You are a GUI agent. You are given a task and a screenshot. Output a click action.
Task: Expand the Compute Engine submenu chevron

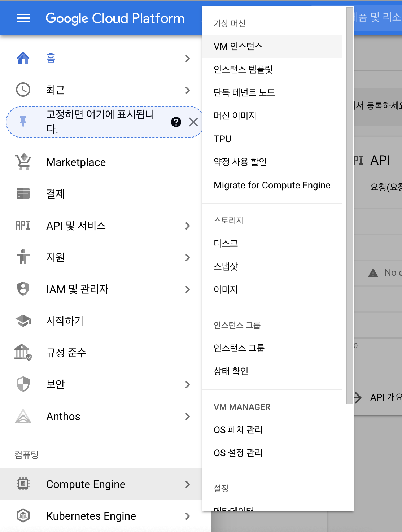pyautogui.click(x=187, y=484)
